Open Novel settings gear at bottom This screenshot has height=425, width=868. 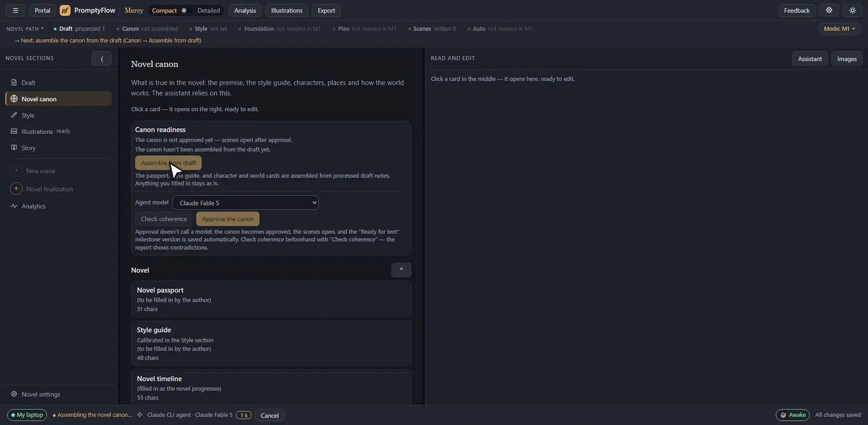click(x=14, y=394)
